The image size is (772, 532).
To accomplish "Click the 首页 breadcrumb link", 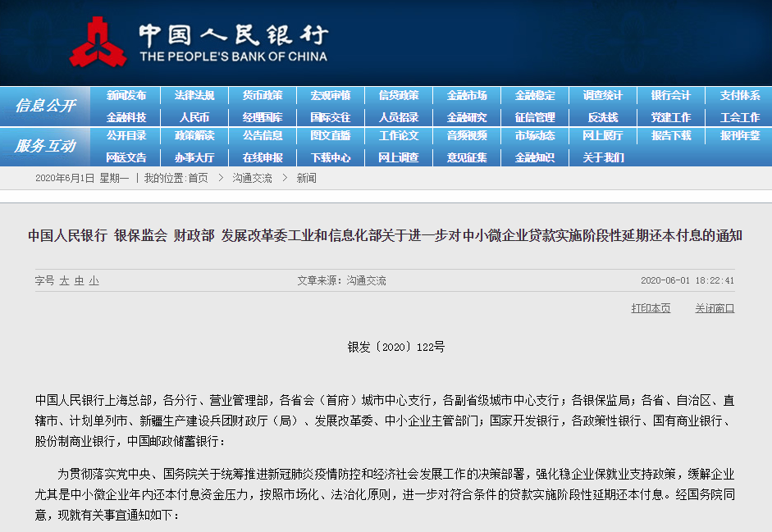I will (x=198, y=178).
